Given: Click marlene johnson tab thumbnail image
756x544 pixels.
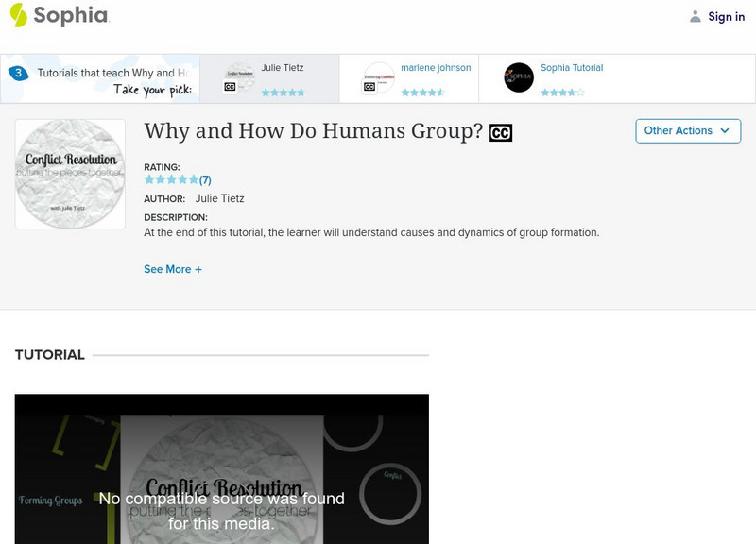Looking at the screenshot, I should click(380, 76).
